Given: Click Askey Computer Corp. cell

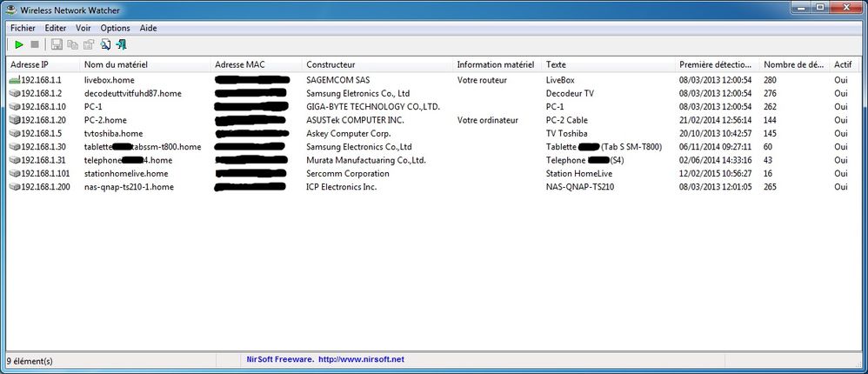Looking at the screenshot, I should tap(348, 133).
